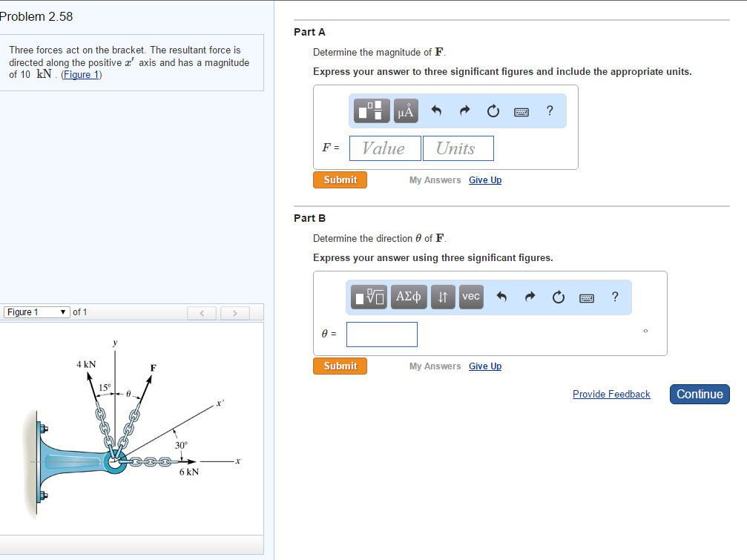
Task: Insert Greek letters via the ΑΣΦ icon
Action: coord(408,297)
